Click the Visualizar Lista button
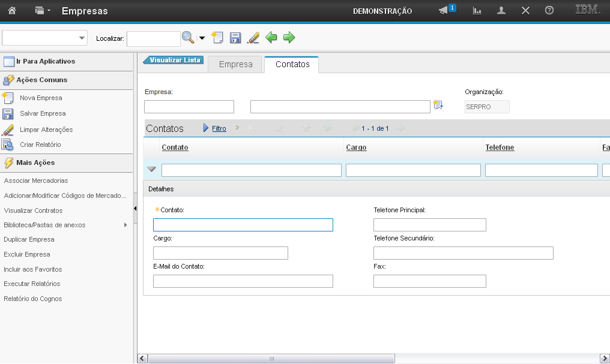This screenshot has width=610, height=364. pyautogui.click(x=174, y=60)
